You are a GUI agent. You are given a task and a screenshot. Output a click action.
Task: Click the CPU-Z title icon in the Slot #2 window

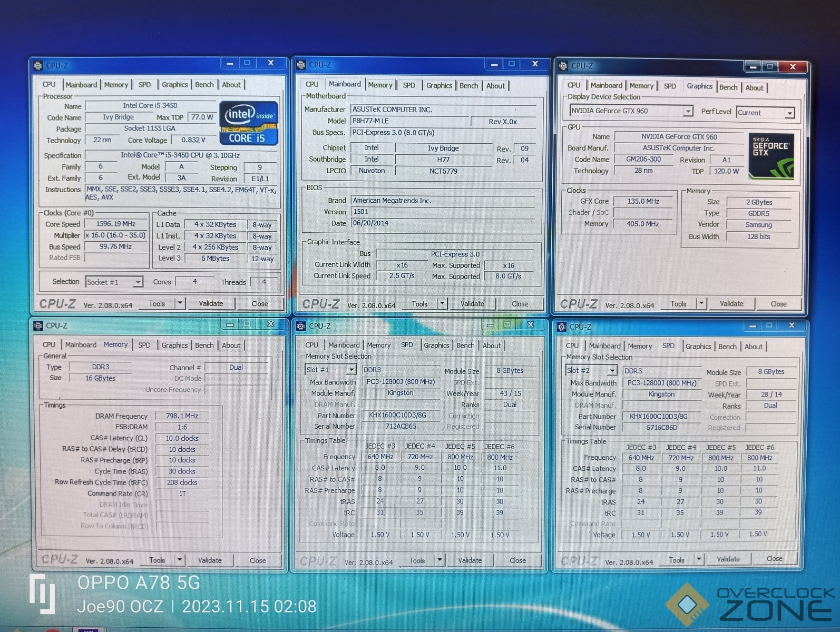pyautogui.click(x=562, y=327)
